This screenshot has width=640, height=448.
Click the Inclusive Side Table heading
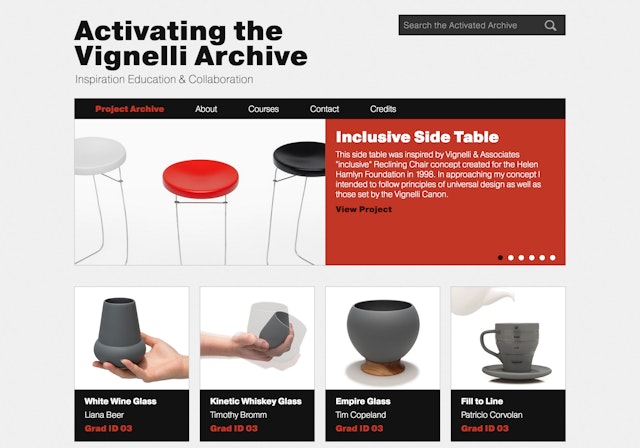tap(417, 137)
